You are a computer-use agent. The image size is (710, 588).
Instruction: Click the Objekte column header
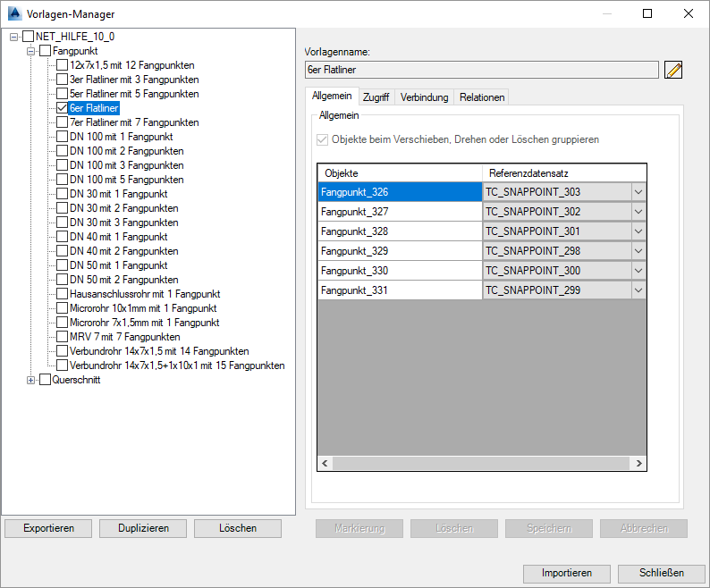[401, 173]
